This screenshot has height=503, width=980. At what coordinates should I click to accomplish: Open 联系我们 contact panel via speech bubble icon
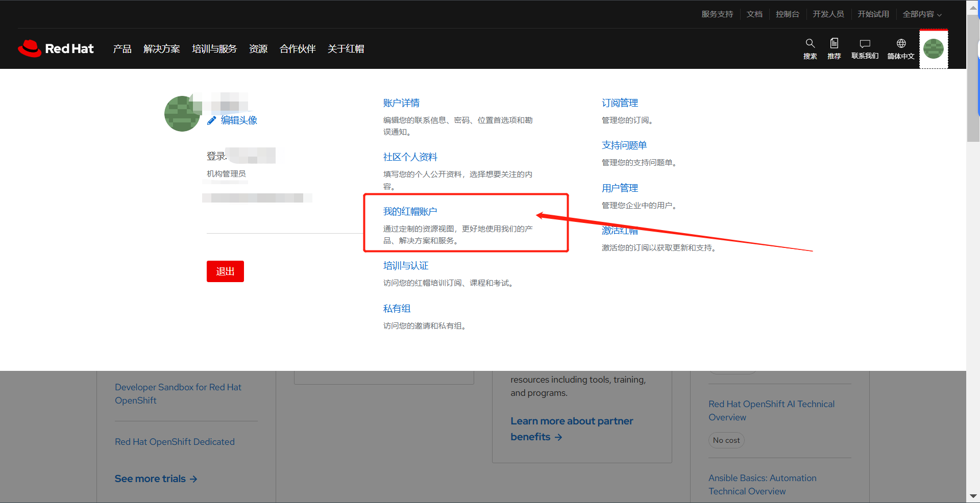(864, 48)
